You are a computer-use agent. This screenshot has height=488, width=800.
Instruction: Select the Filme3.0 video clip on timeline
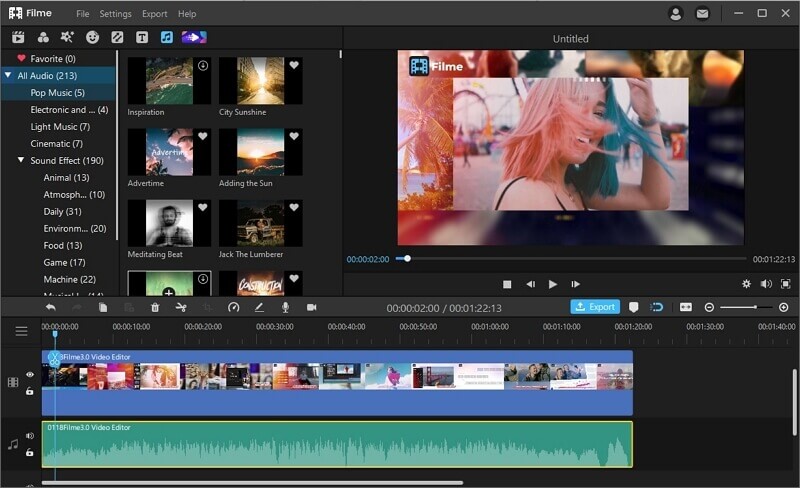click(x=337, y=382)
